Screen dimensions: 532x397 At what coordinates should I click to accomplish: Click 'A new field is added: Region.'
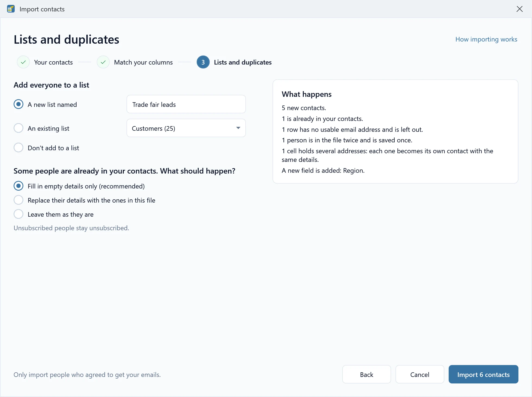point(323,171)
